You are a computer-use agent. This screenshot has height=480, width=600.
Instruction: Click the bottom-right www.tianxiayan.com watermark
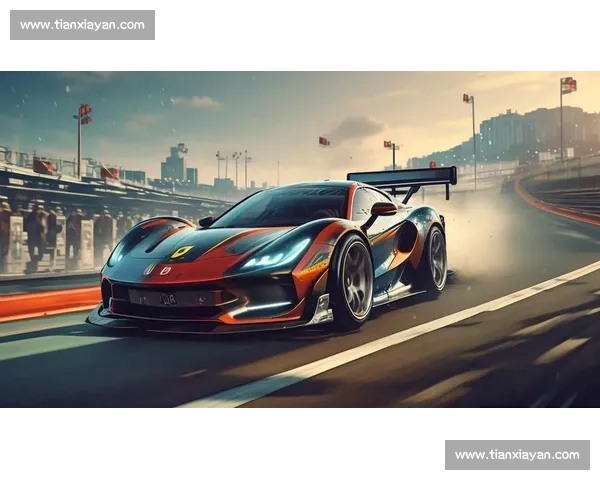point(516,455)
